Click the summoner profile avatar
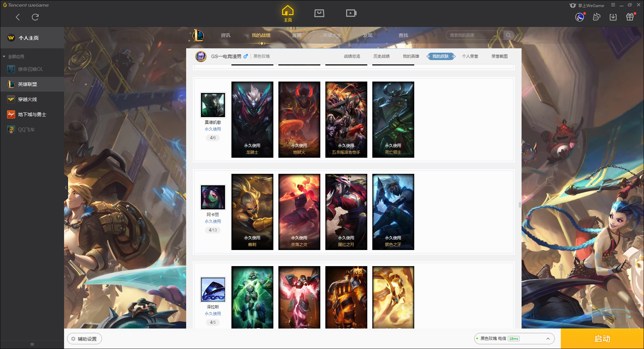The width and height of the screenshot is (644, 349). pos(201,56)
